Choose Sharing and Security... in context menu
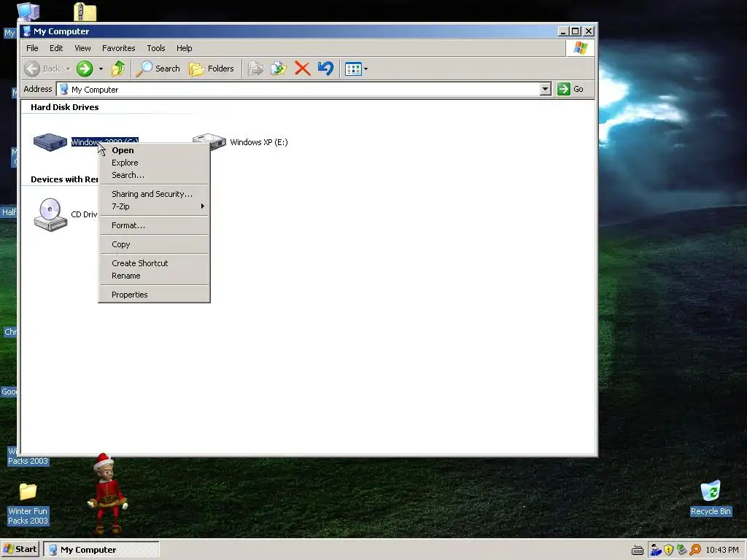 tap(154, 194)
